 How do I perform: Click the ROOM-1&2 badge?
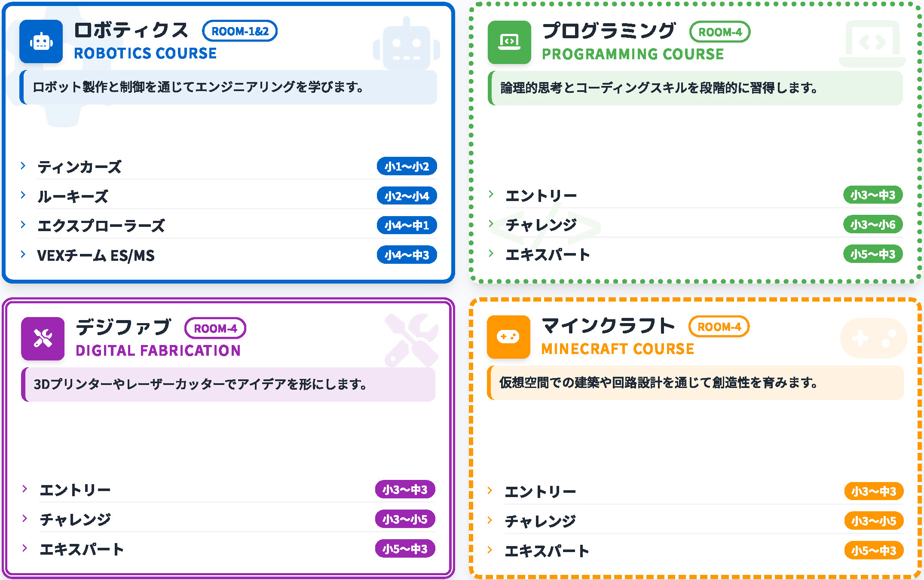[x=240, y=31]
